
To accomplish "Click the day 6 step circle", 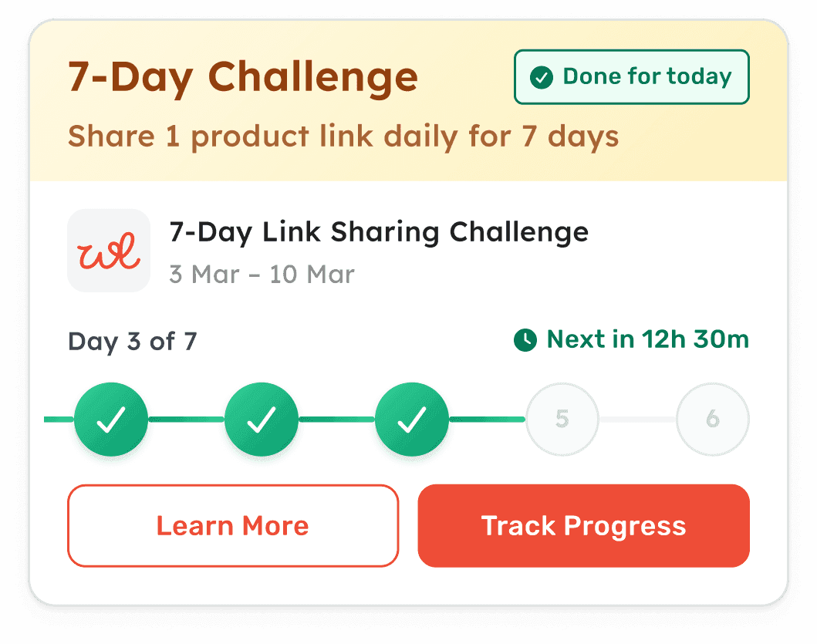I will pos(712,420).
